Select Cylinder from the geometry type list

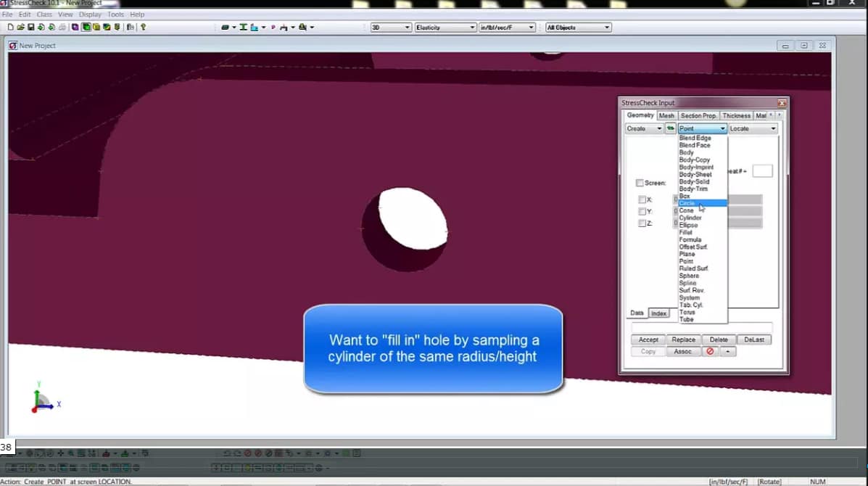tap(691, 217)
